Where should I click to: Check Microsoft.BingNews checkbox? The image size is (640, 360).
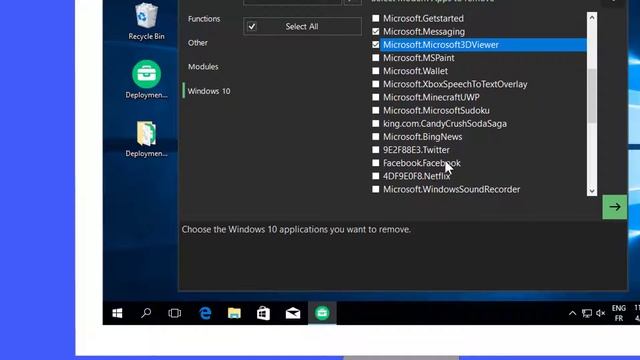coord(376,137)
